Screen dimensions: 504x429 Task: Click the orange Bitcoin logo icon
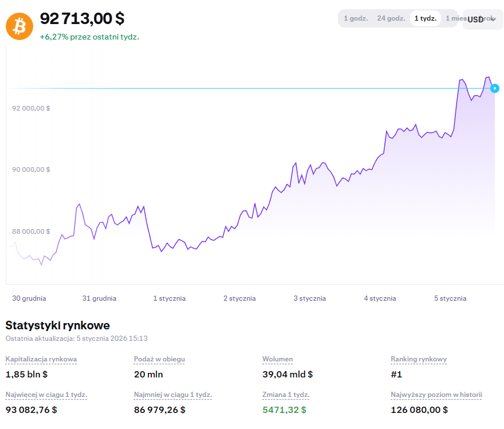pyautogui.click(x=19, y=26)
